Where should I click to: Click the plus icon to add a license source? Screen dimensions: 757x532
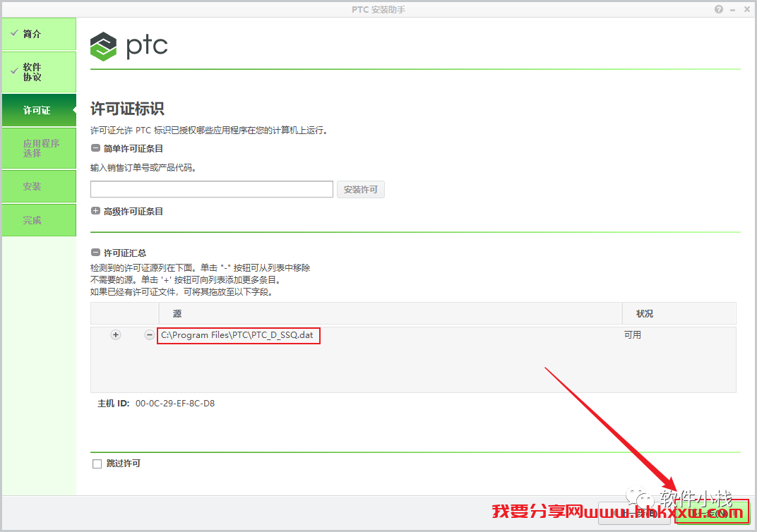116,334
